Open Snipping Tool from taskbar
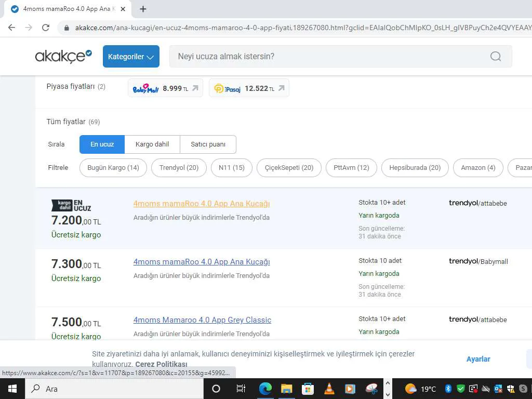This screenshot has height=399, width=532. click(371, 389)
